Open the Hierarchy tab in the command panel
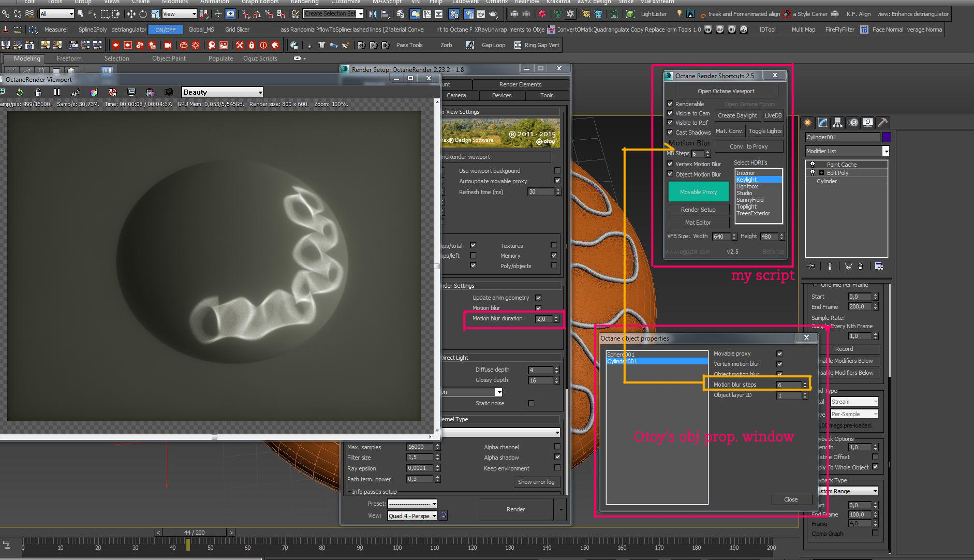 838,123
